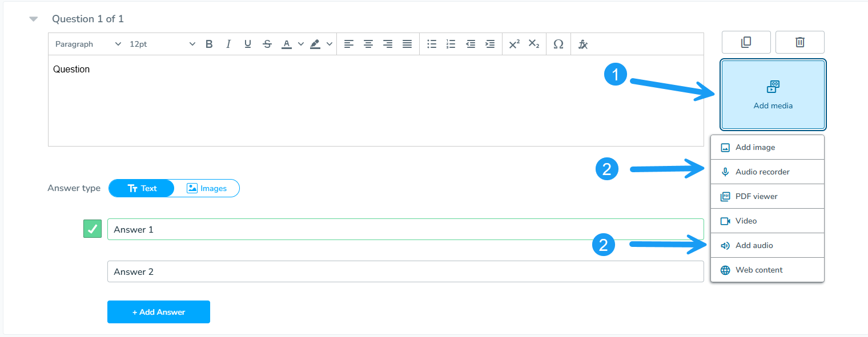Click the + Add Answer button
The height and width of the screenshot is (337, 868).
click(159, 312)
